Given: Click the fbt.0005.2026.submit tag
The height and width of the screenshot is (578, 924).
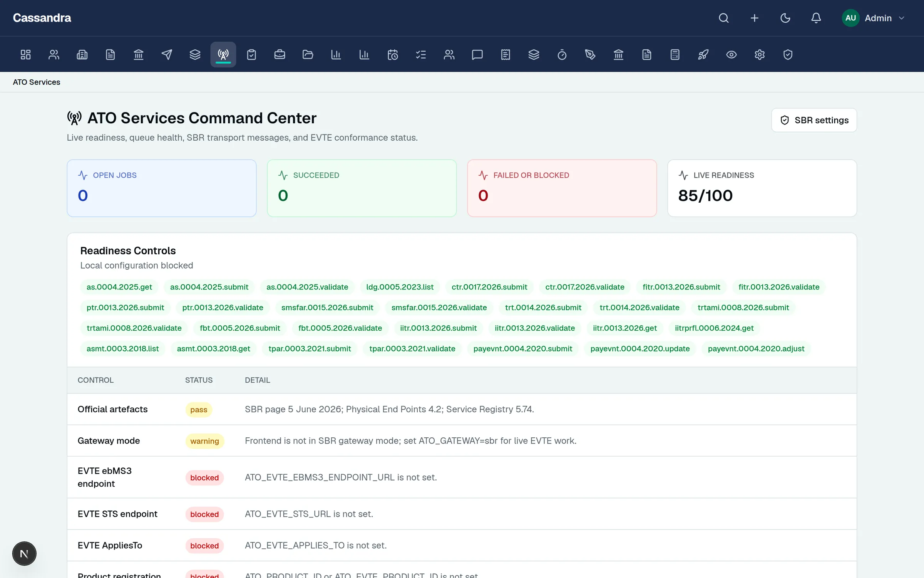Looking at the screenshot, I should tap(240, 328).
